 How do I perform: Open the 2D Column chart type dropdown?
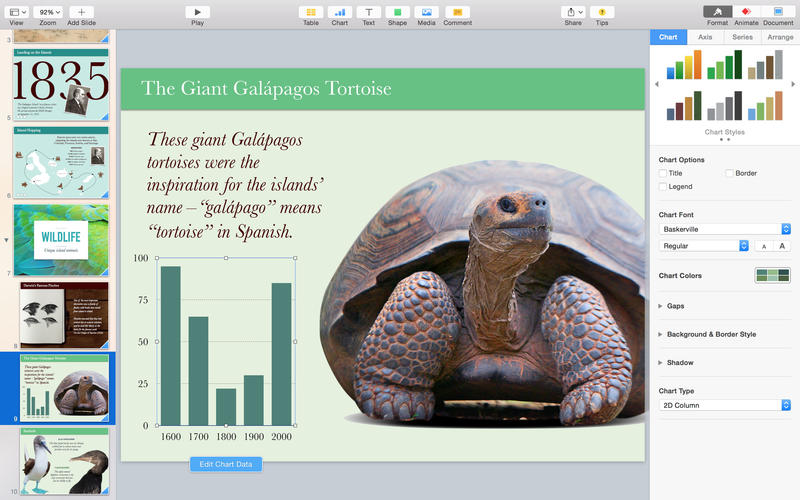[725, 405]
